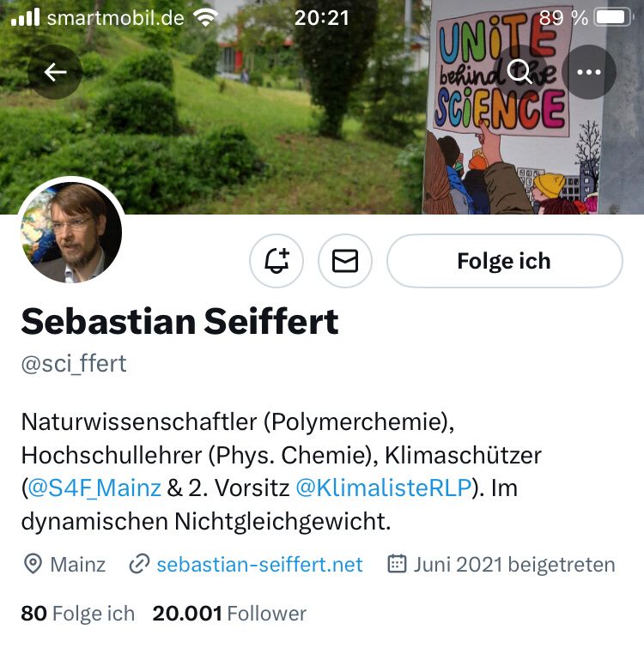Tap the back arrow icon
Screen dimensions: 644x648
pyautogui.click(x=55, y=72)
